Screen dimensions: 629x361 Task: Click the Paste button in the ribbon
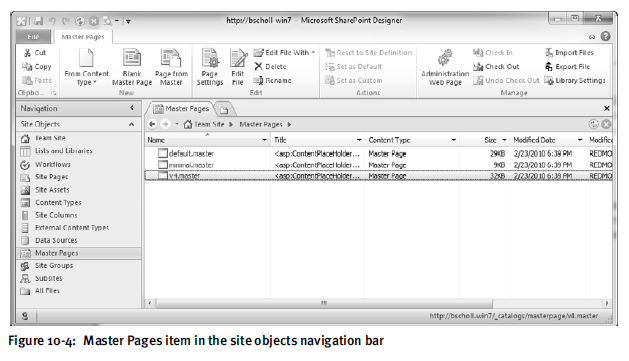point(37,80)
